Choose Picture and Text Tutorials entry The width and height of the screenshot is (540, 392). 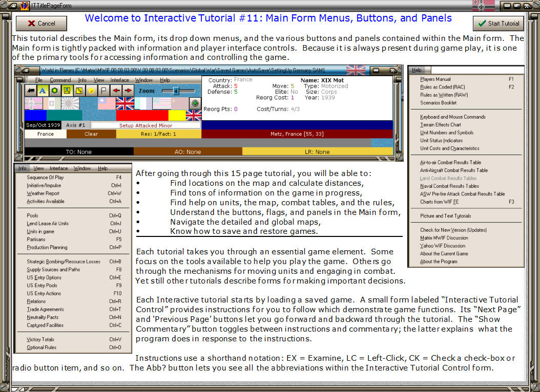(466, 216)
